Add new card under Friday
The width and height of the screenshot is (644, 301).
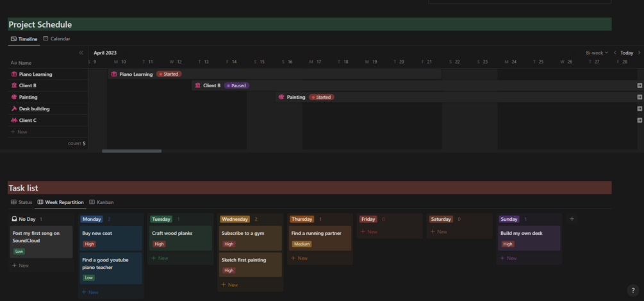pyautogui.click(x=369, y=232)
